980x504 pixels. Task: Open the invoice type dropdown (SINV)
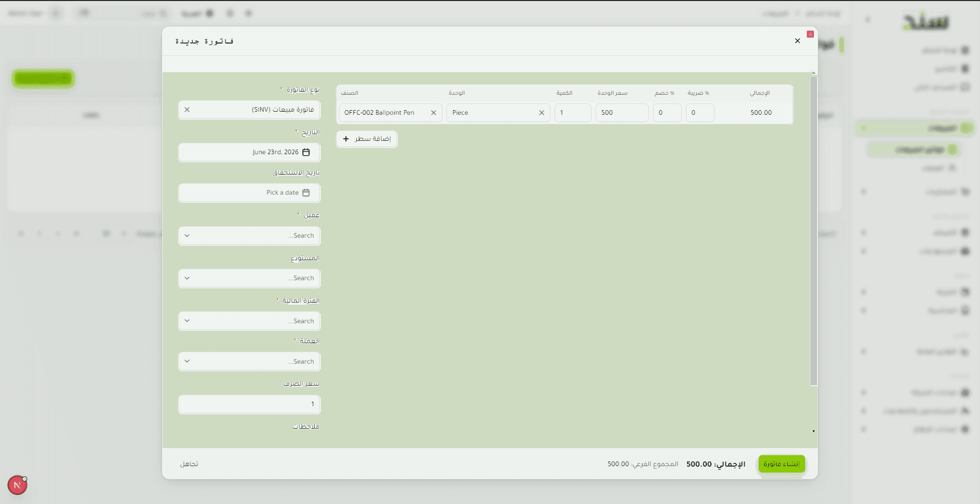[249, 110]
